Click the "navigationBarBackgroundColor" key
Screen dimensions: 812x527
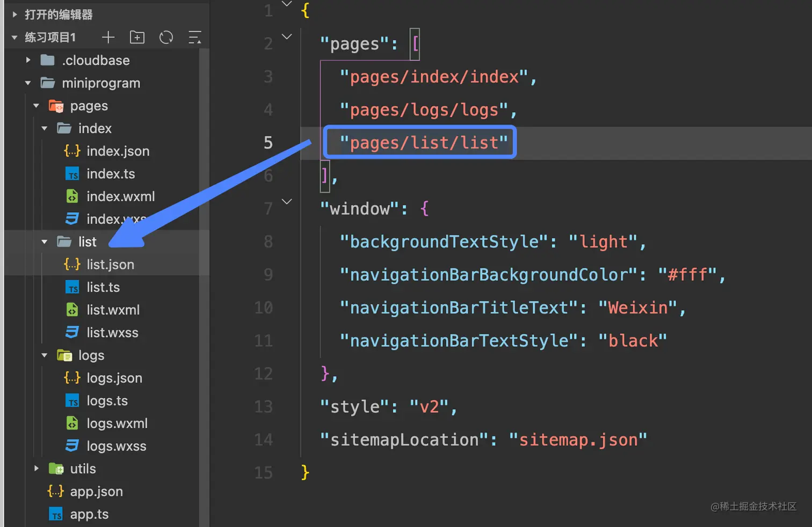coord(489,275)
